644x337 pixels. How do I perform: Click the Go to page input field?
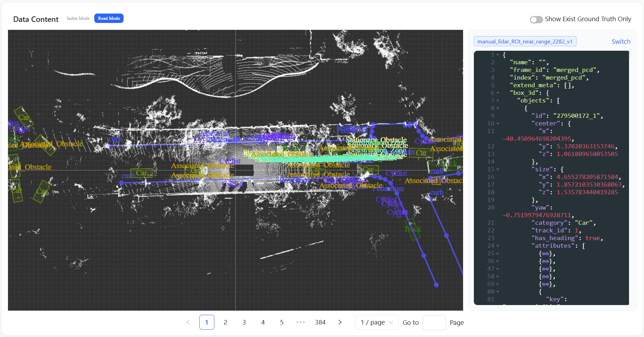point(434,322)
